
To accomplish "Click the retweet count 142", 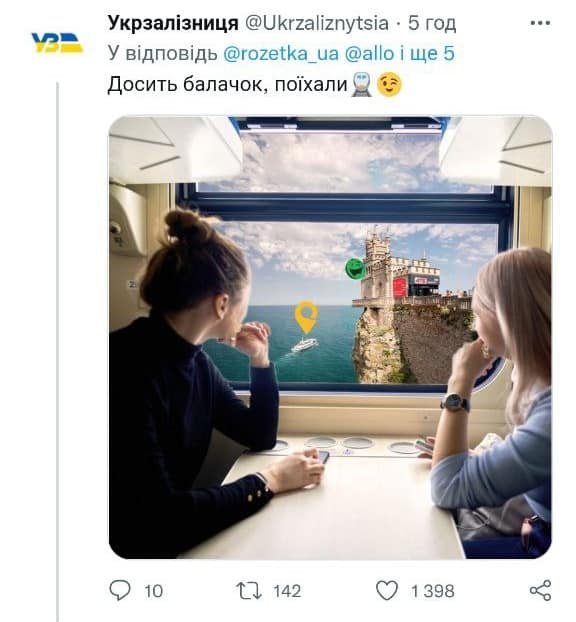I will pyautogui.click(x=288, y=591).
